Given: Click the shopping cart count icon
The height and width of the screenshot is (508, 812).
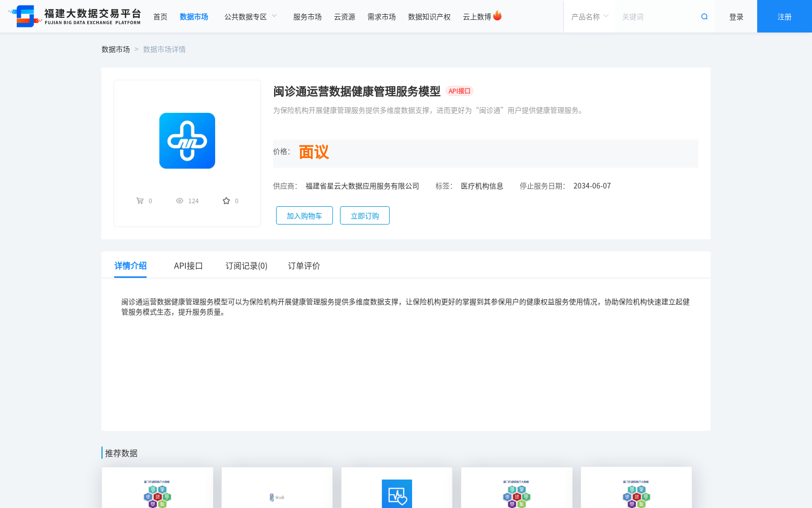Looking at the screenshot, I should click(140, 201).
